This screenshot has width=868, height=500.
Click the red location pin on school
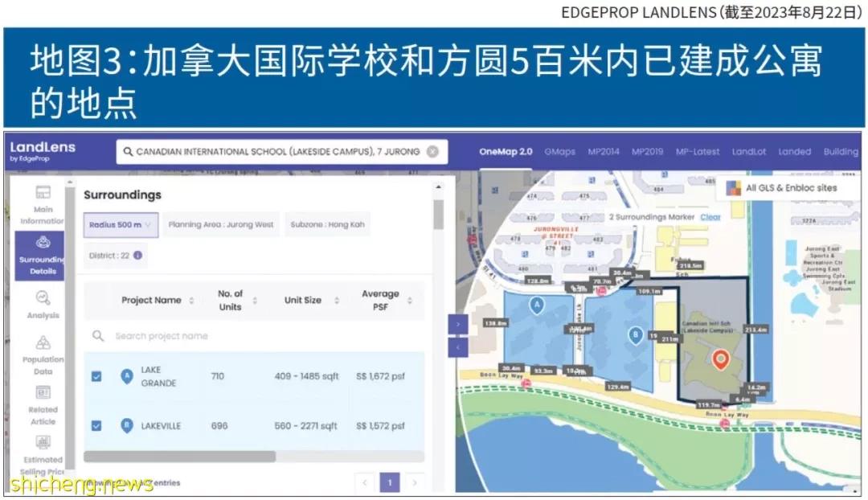click(x=720, y=359)
